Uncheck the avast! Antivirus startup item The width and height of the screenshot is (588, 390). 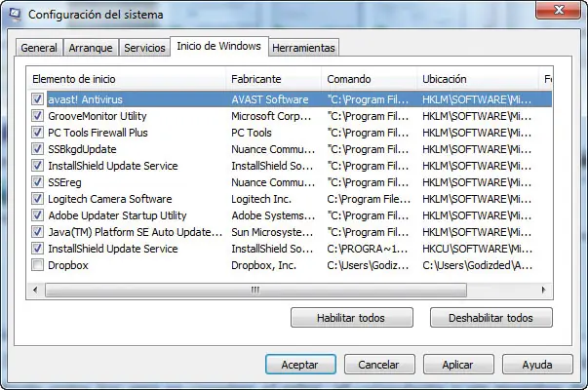(x=37, y=99)
